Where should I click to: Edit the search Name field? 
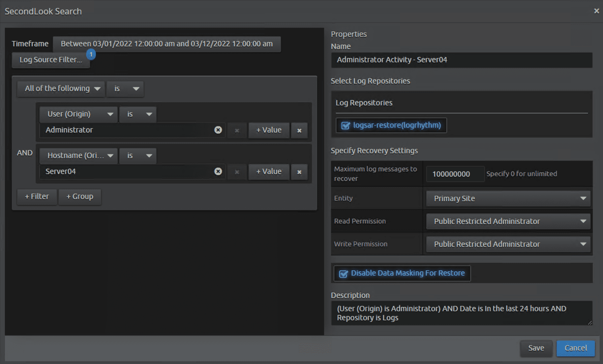461,60
